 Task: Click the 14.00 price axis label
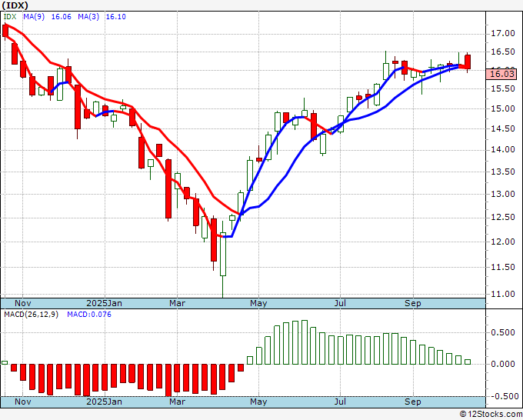point(503,150)
